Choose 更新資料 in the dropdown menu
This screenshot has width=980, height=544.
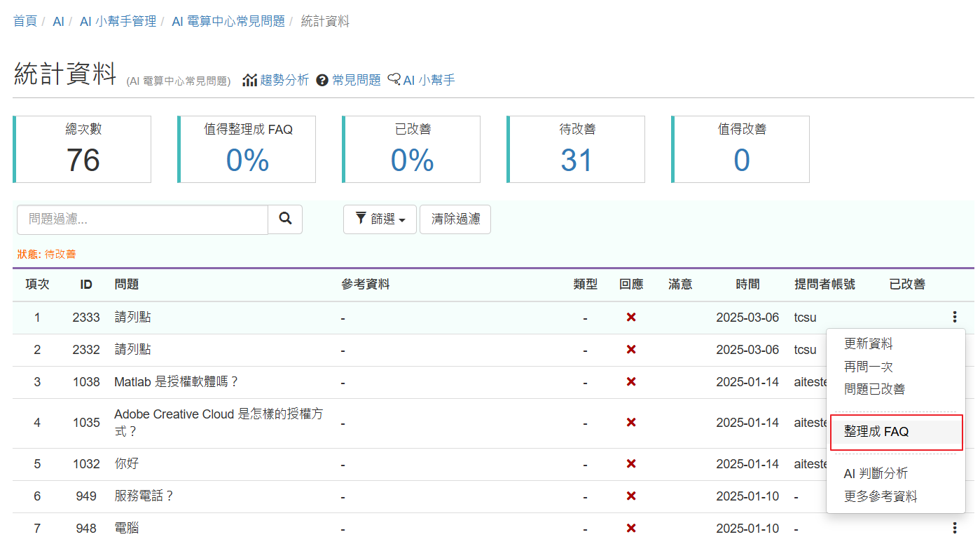(869, 344)
